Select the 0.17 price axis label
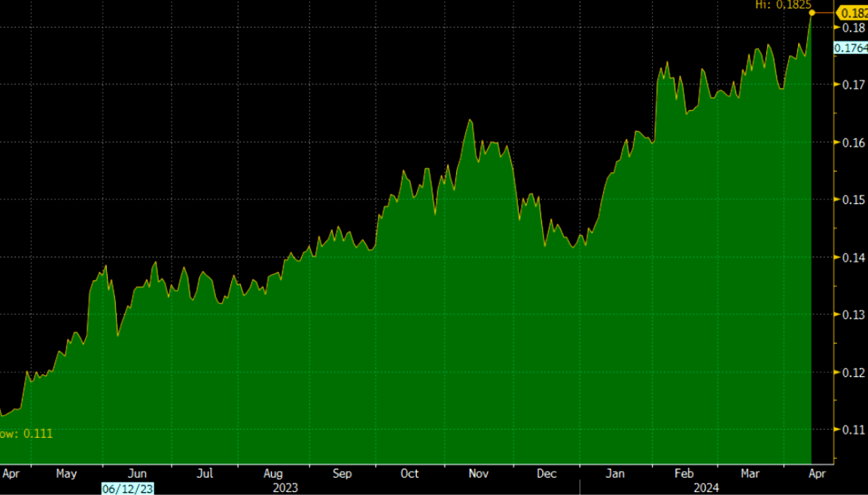 852,85
